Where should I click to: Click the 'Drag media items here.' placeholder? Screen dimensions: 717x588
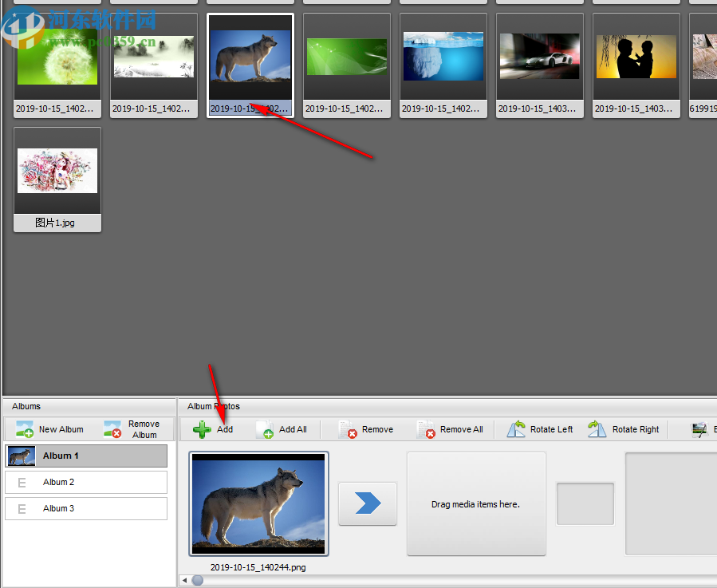476,503
